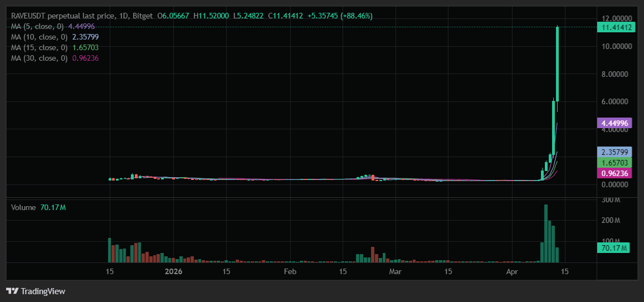Click the tallest green candle on the chart
644x302 pixels.
558,64
